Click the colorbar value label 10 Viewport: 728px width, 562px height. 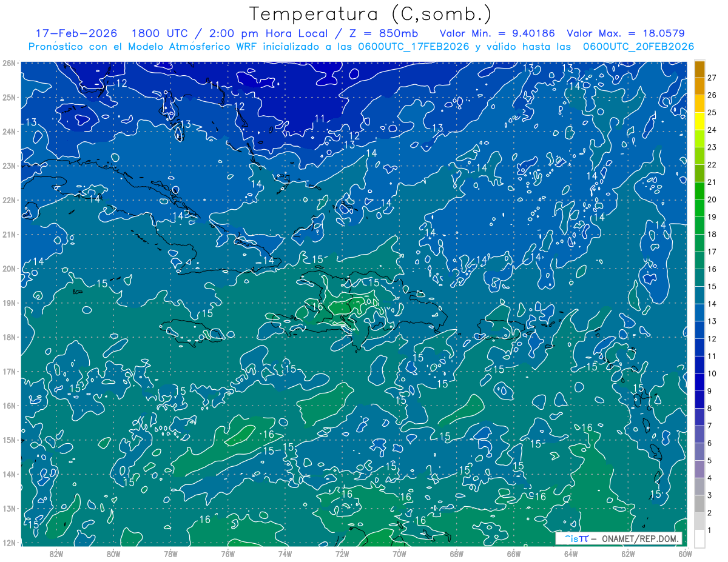point(712,374)
